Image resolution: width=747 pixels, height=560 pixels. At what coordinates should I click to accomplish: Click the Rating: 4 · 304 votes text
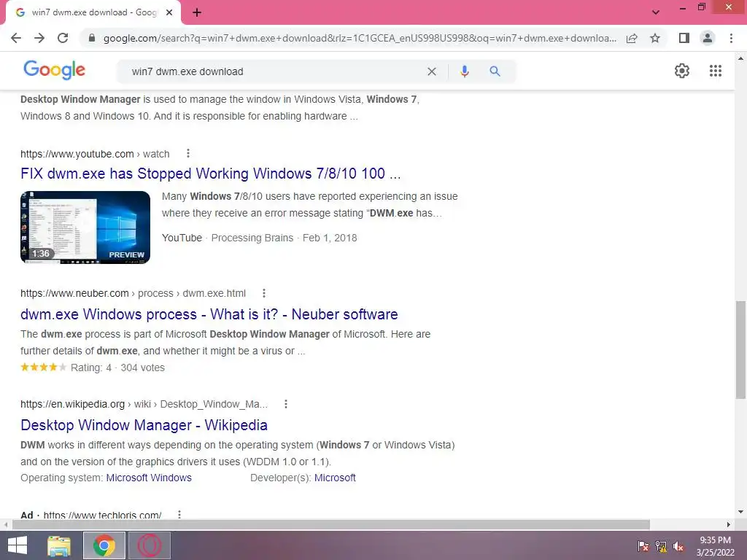[x=117, y=367]
